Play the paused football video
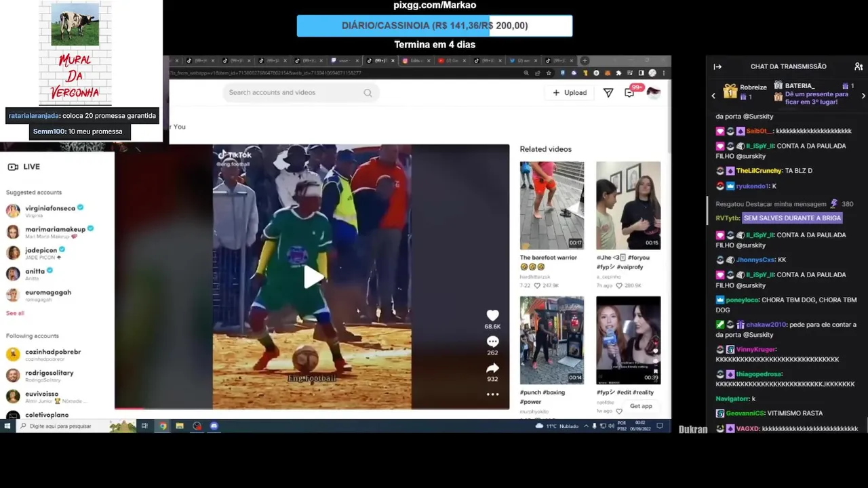 point(312,277)
